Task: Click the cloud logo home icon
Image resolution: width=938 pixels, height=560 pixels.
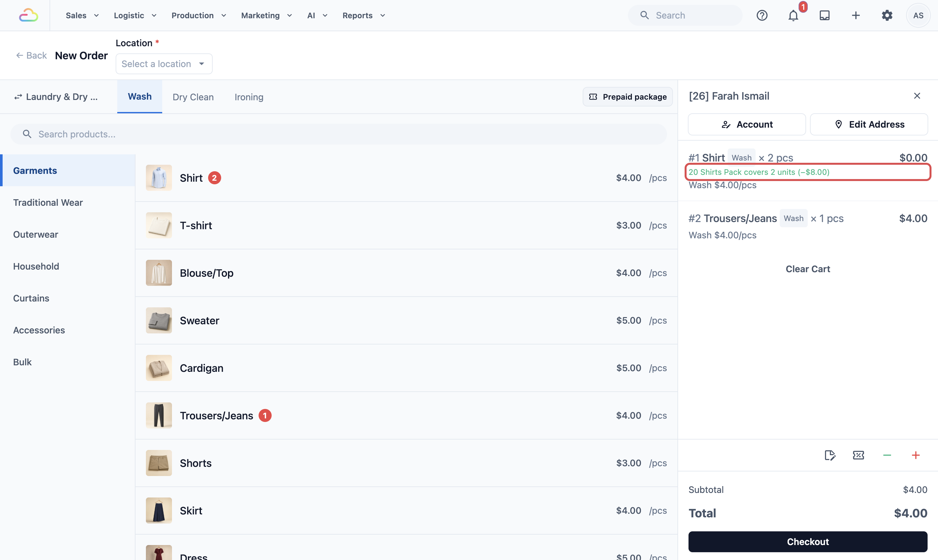Action: click(28, 16)
